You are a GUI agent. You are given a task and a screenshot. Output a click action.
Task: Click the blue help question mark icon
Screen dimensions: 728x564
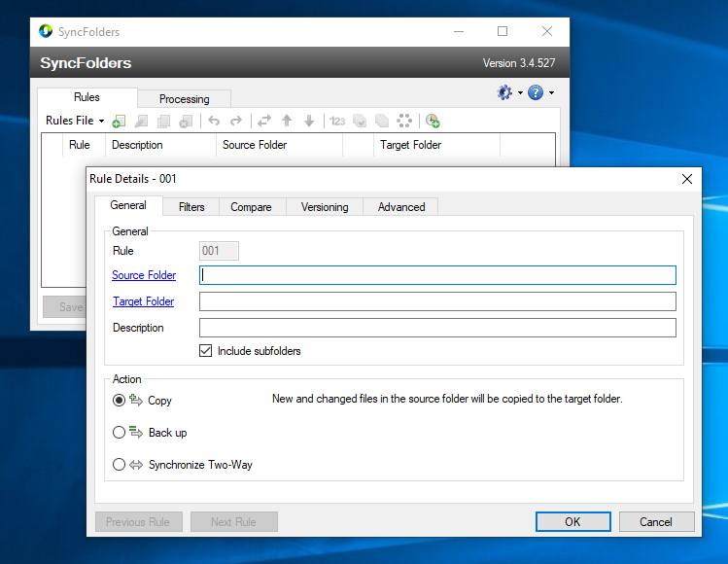tap(536, 92)
